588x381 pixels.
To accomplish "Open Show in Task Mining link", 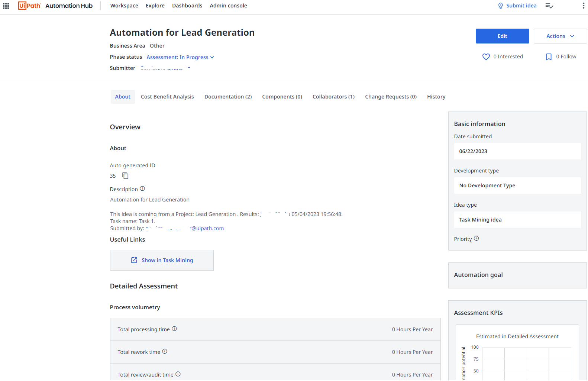I will [x=162, y=260].
